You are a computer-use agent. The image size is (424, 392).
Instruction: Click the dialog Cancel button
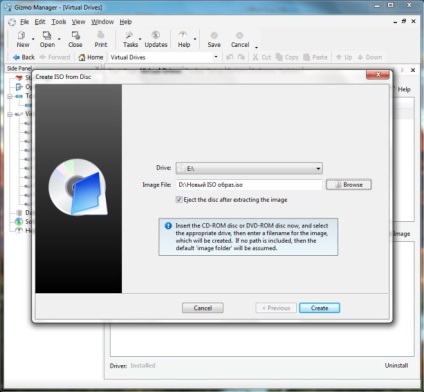click(203, 308)
